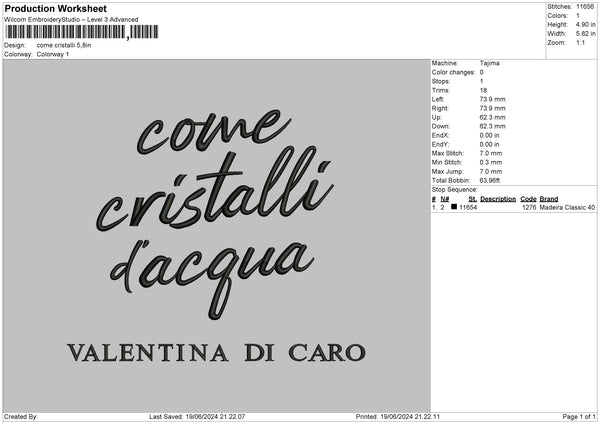Click the Created By label
This screenshot has width=600, height=424.
pyautogui.click(x=21, y=417)
